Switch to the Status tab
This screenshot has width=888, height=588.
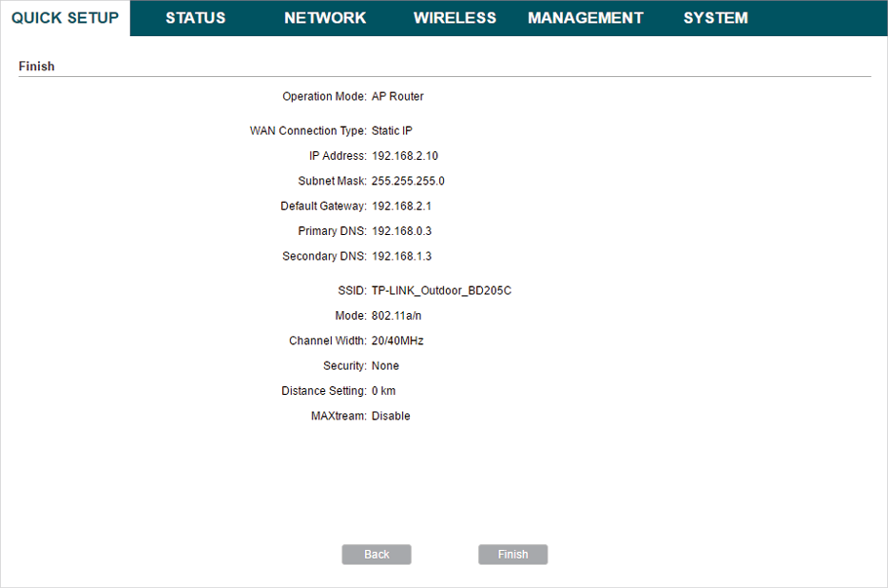click(x=195, y=18)
